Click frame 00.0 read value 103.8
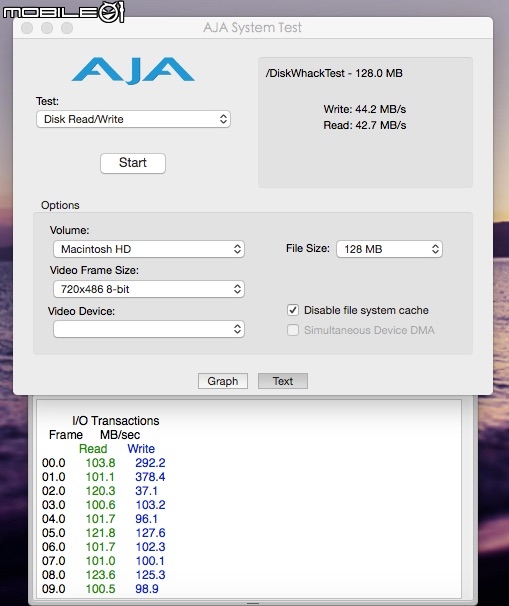 100,463
